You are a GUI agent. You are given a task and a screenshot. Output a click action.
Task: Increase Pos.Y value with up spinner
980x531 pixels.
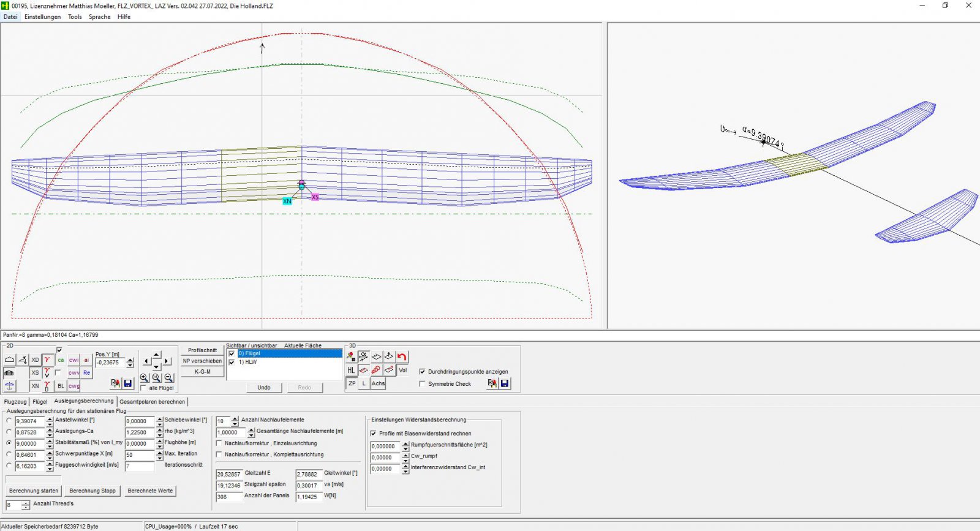130,360
